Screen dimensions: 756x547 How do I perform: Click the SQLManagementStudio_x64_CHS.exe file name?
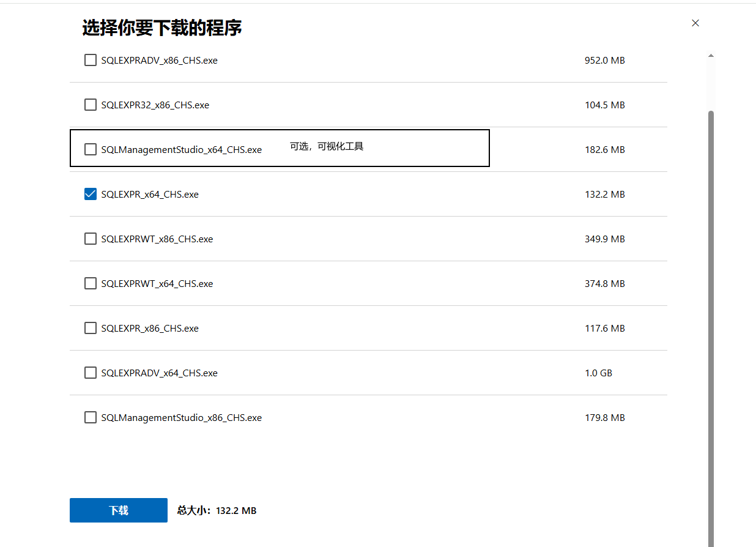click(x=181, y=150)
